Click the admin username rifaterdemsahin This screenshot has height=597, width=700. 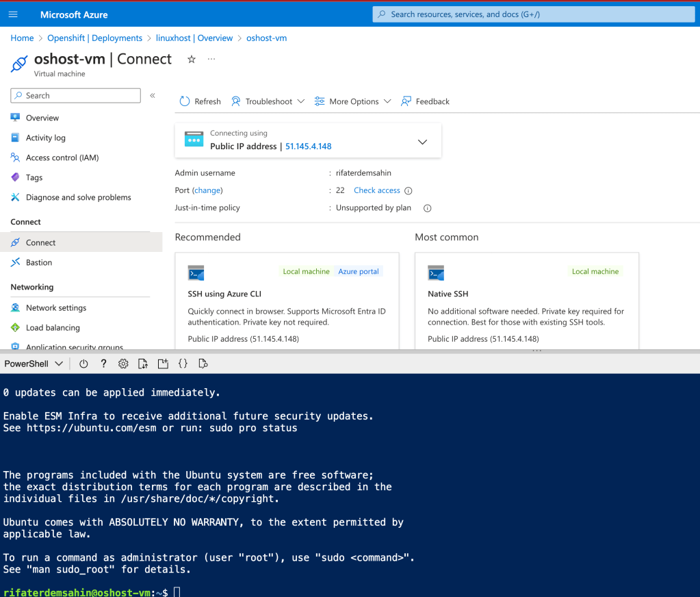click(363, 173)
